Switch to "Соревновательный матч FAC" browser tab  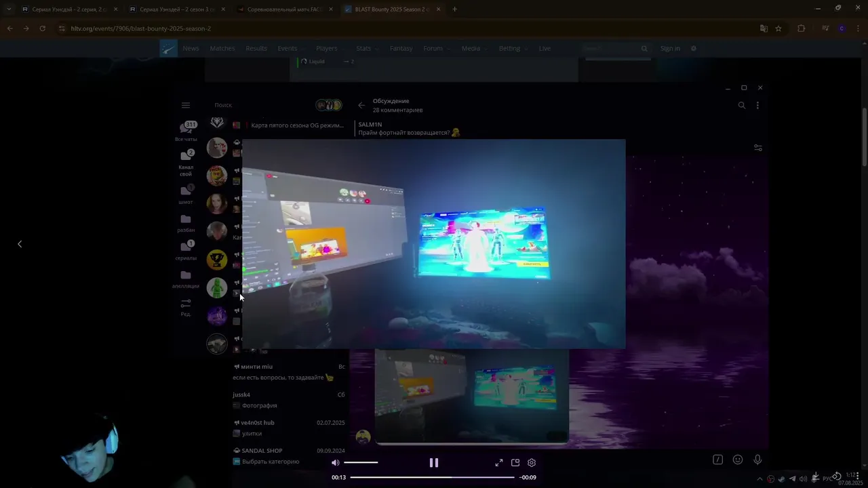(285, 9)
